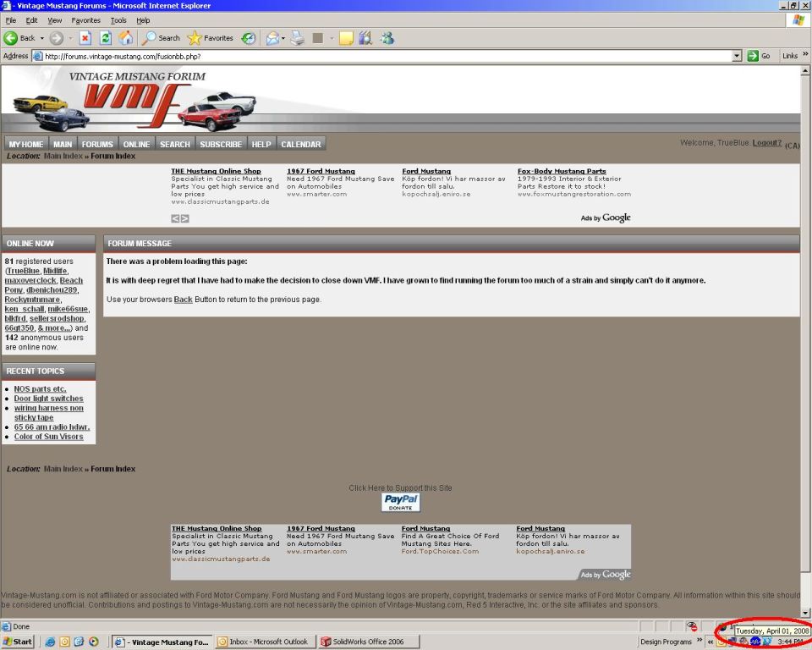The height and width of the screenshot is (650, 812).
Task: Go to the Home page icon
Action: point(126,38)
